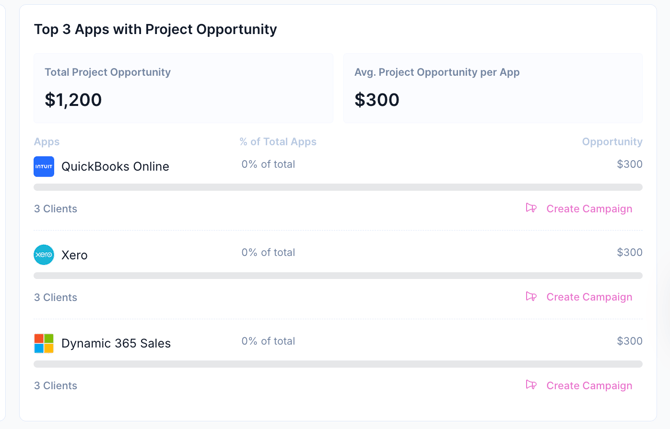Click the Dynamic 365 Sales app name
Image resolution: width=670 pixels, height=429 pixels.
coord(116,343)
